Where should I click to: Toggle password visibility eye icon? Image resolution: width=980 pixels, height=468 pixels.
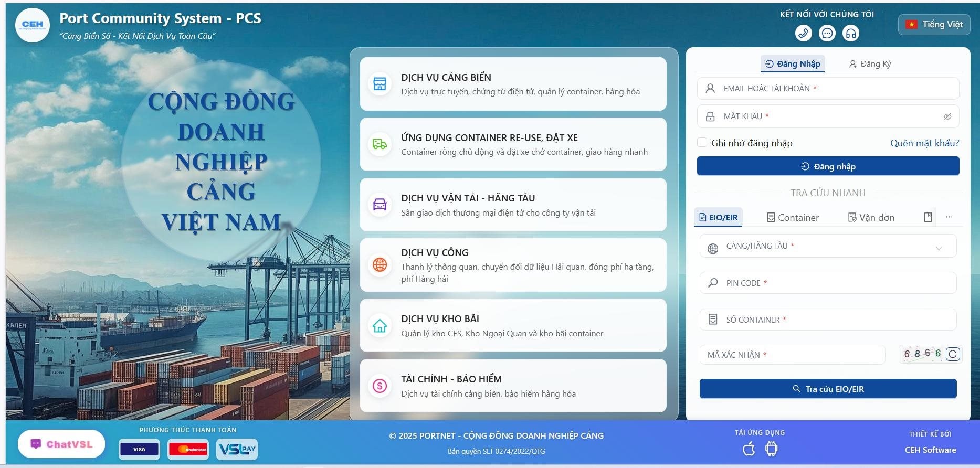point(947,116)
